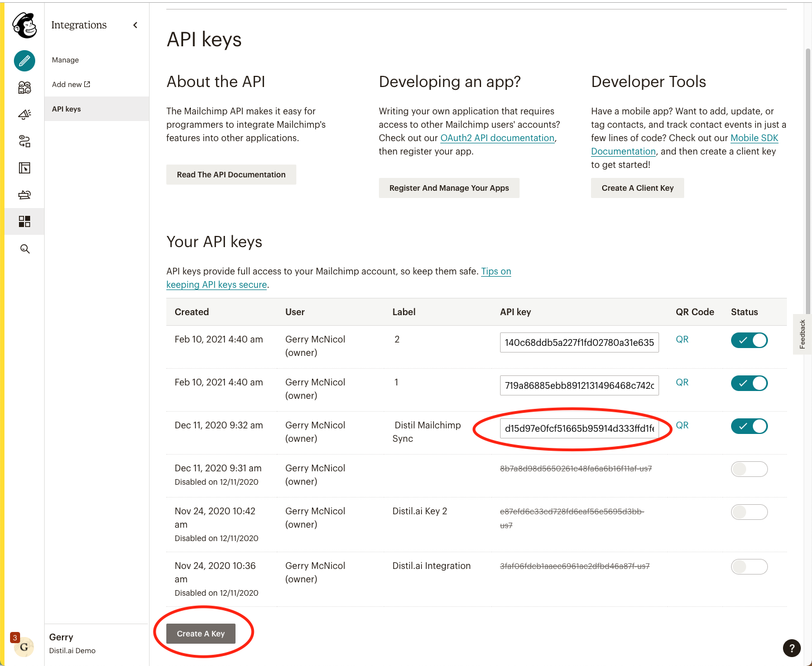812x666 pixels.
Task: Click the Status column header
Action: tap(744, 312)
